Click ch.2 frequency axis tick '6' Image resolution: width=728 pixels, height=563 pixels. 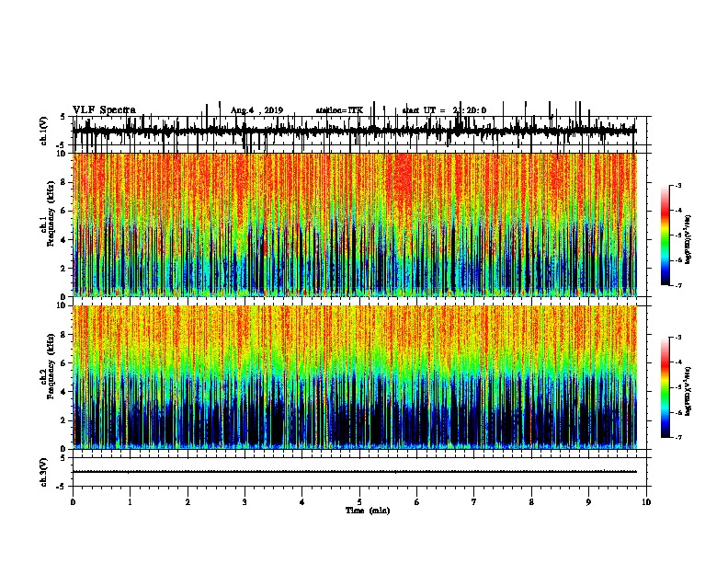pyautogui.click(x=64, y=363)
